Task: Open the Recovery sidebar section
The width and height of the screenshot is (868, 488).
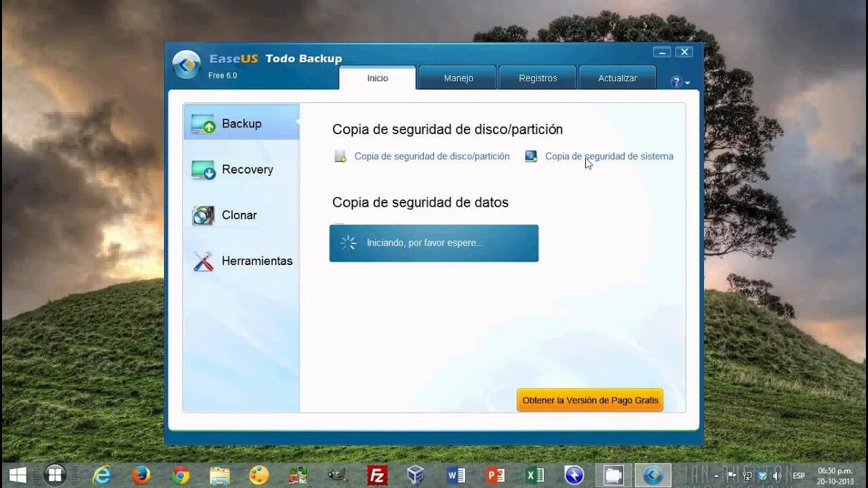Action: coord(241,169)
